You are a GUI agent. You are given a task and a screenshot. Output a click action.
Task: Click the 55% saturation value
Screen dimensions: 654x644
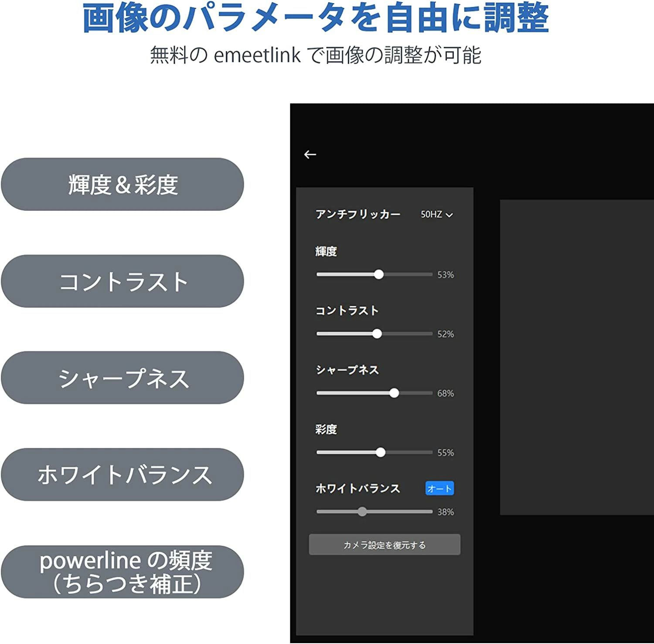click(x=446, y=453)
